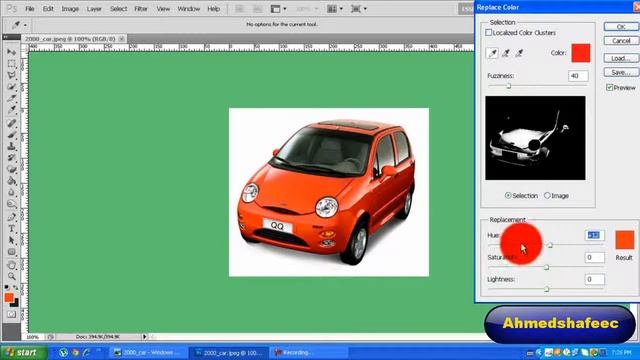Select the Crop tool

click(11, 98)
